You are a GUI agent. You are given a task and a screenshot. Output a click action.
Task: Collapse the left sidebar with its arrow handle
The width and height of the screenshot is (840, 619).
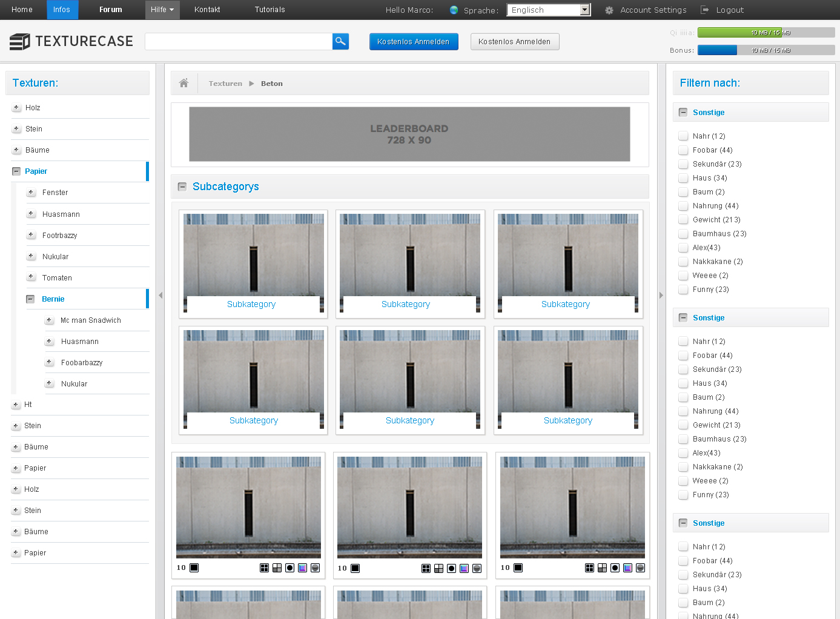click(160, 295)
